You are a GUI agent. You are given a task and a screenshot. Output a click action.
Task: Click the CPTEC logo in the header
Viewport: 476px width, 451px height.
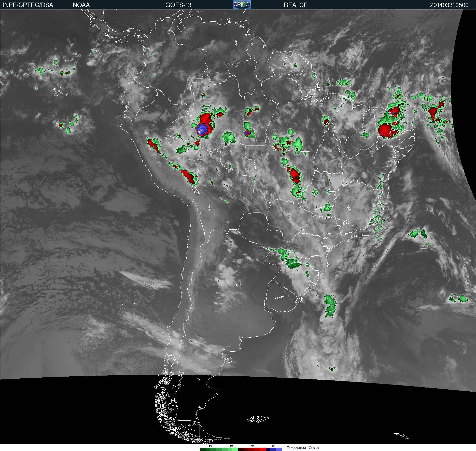(x=242, y=5)
